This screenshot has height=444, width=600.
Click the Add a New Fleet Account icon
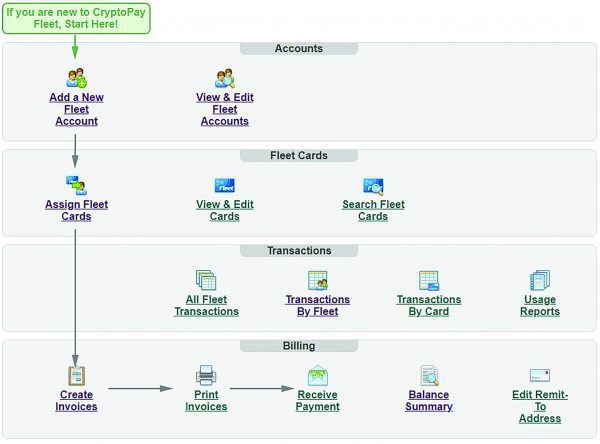[x=77, y=77]
